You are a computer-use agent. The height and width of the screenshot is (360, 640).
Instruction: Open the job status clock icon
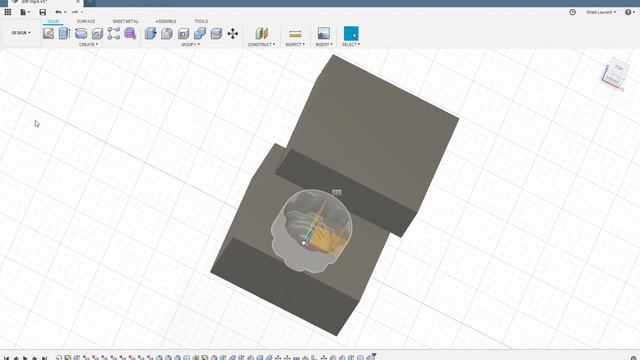pyautogui.click(x=573, y=12)
